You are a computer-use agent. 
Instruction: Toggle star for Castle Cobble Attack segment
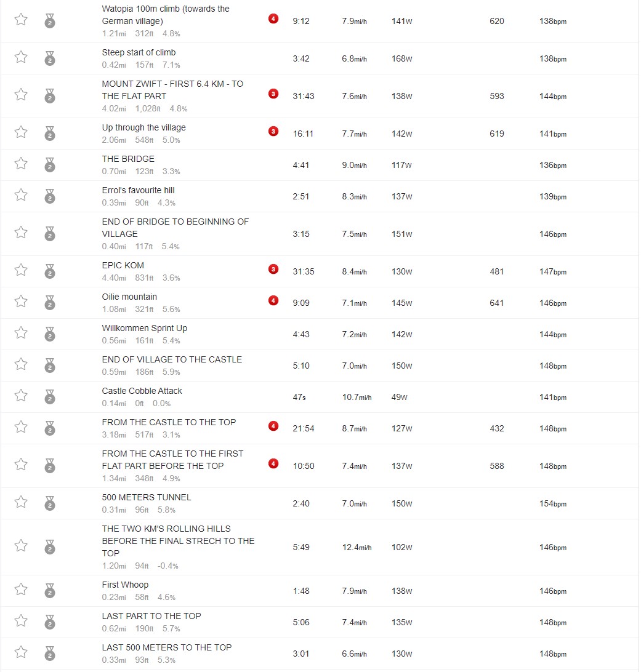pos(20,396)
